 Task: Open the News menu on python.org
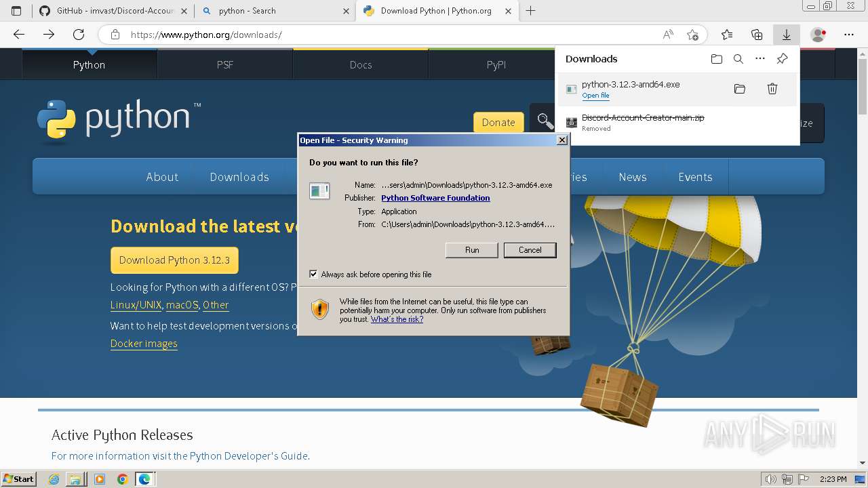[x=633, y=177]
